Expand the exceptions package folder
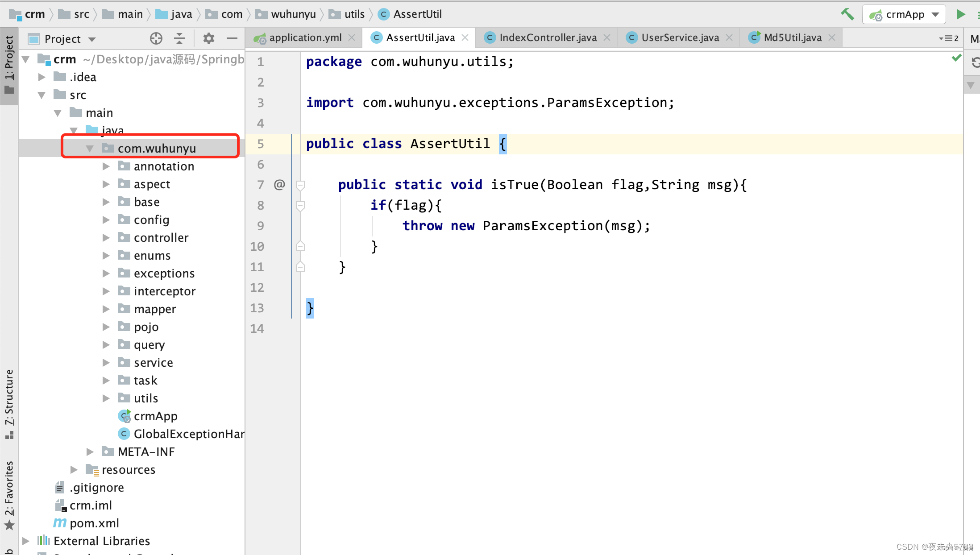The width and height of the screenshot is (980, 555). click(x=106, y=273)
